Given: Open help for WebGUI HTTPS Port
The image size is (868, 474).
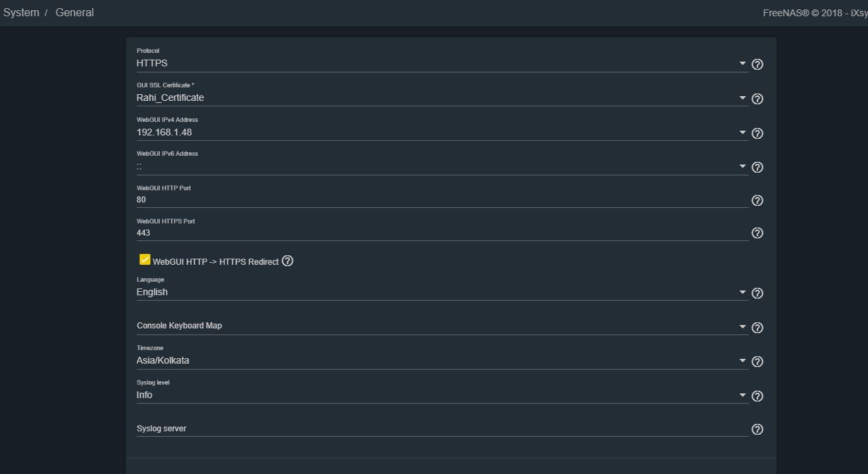Looking at the screenshot, I should 758,233.
